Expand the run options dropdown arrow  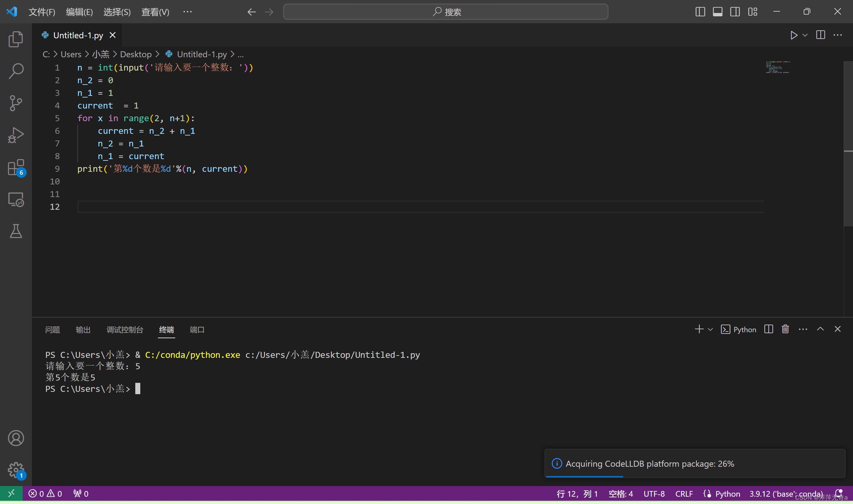805,35
